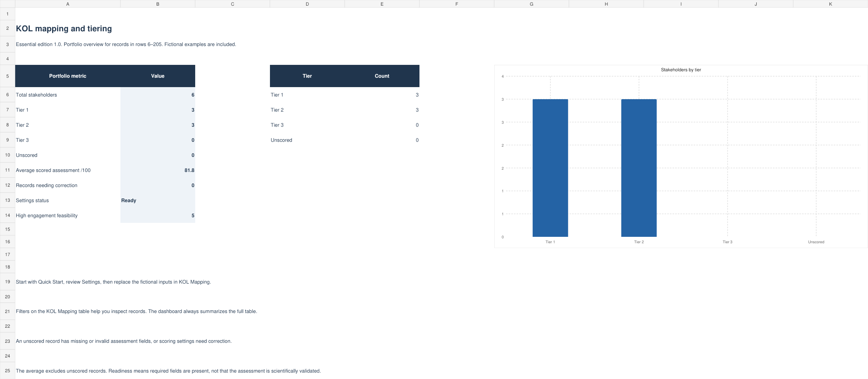Select column G header
868x379 pixels.
tap(532, 4)
